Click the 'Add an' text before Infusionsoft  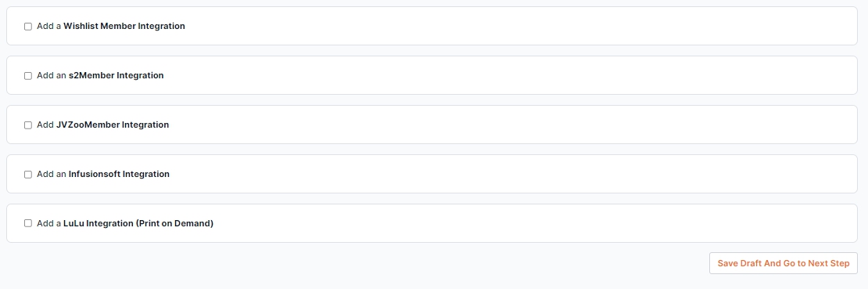[x=52, y=174]
